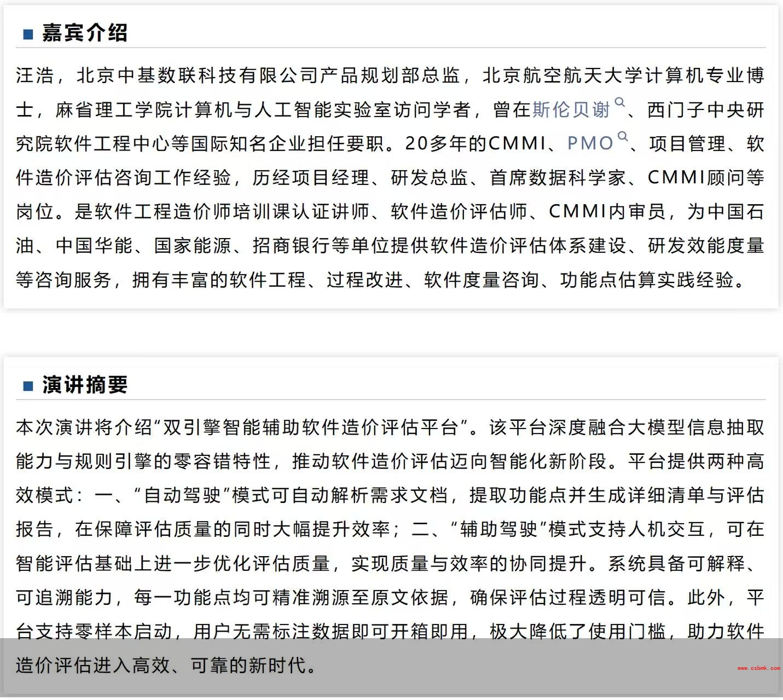Click the search icon after 斯伦贝谢
The image size is (783, 700).
[620, 102]
